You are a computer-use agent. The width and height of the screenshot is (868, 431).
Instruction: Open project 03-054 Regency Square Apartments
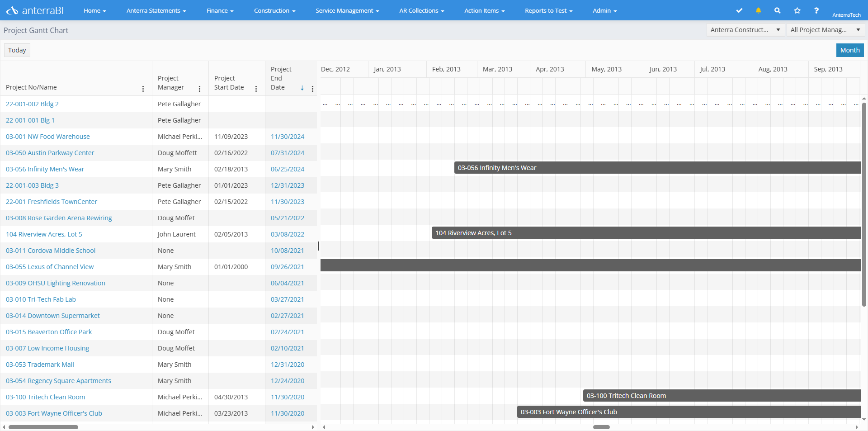click(58, 381)
